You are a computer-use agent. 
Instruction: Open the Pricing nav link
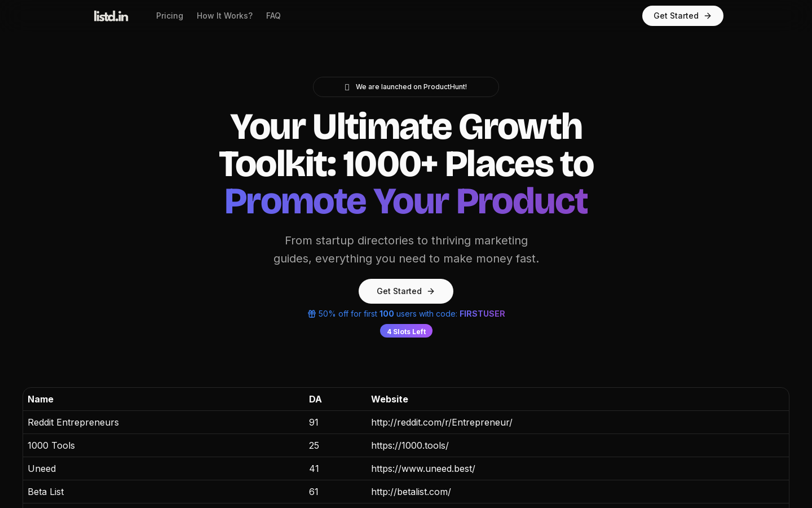coord(170,16)
